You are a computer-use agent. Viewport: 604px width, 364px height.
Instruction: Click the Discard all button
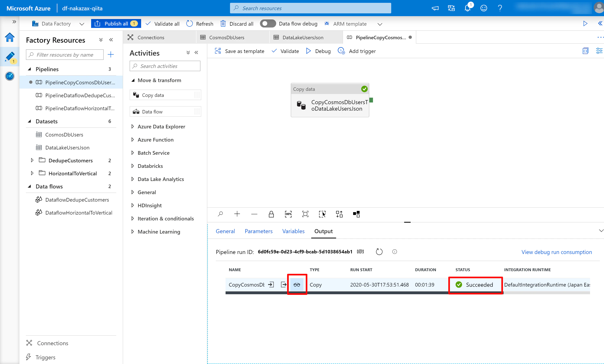click(237, 24)
